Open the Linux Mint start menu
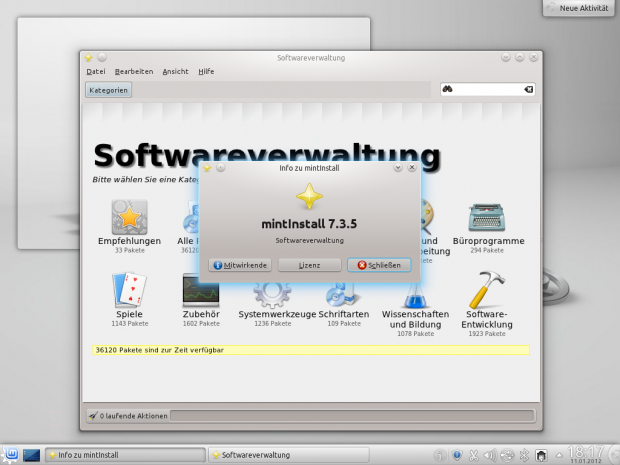 click(x=11, y=455)
